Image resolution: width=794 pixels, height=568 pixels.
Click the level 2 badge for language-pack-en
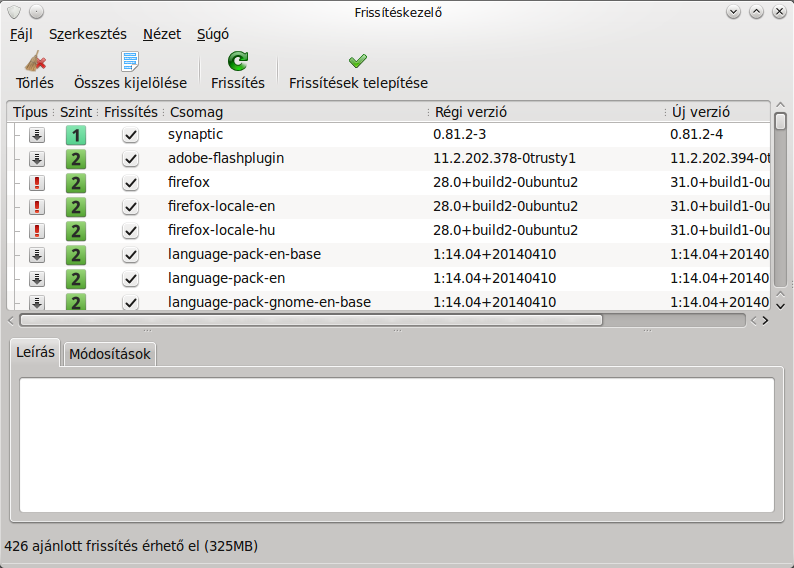tap(76, 279)
